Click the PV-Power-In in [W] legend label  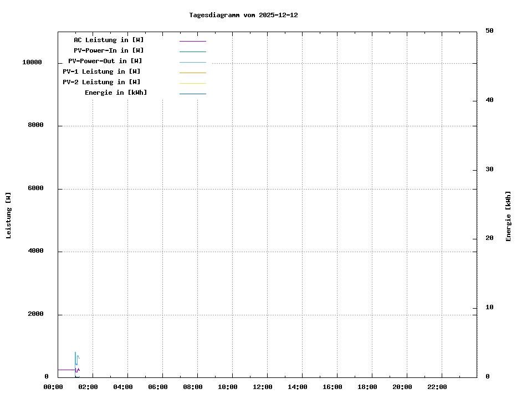(x=109, y=50)
